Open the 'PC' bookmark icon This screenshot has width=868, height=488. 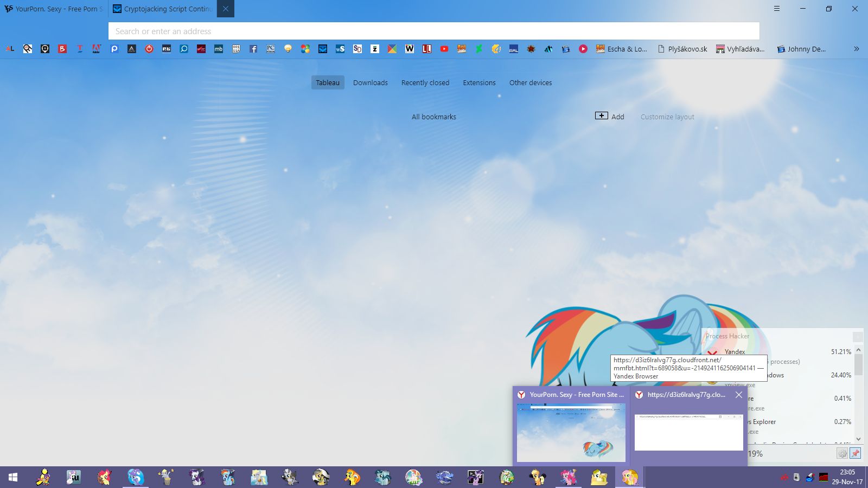coord(271,49)
